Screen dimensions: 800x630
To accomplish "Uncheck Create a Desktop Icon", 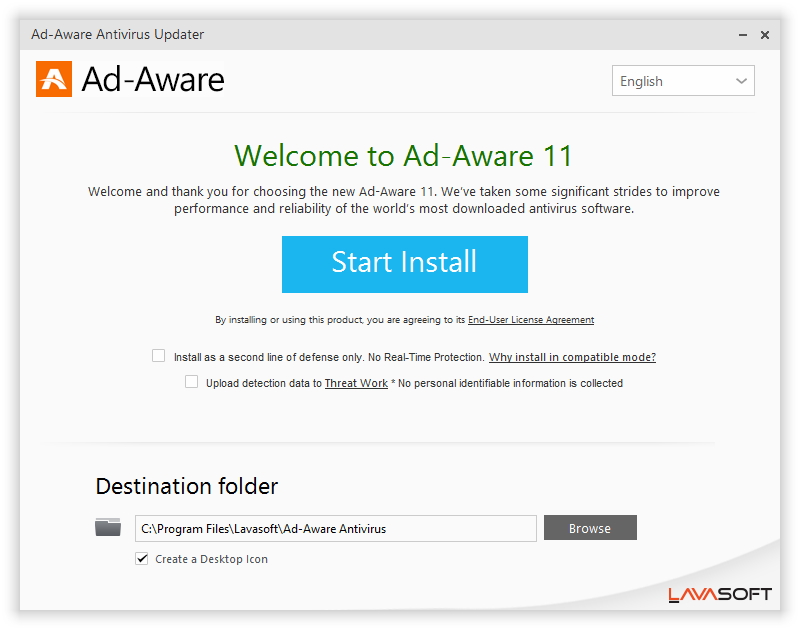I will 142,559.
